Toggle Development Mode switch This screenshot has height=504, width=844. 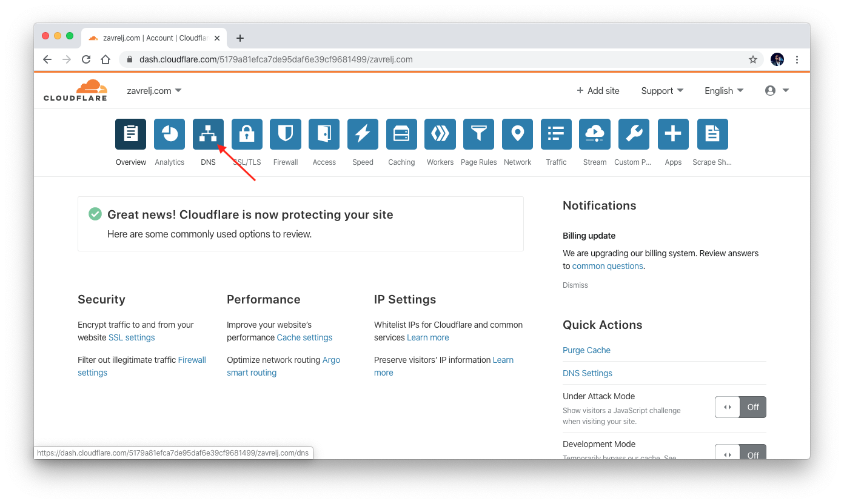(740, 452)
